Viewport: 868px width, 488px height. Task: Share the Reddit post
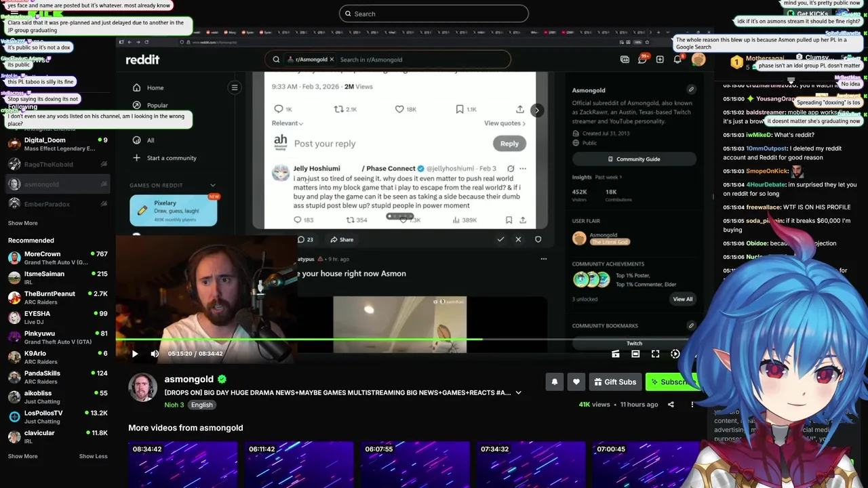pyautogui.click(x=342, y=239)
